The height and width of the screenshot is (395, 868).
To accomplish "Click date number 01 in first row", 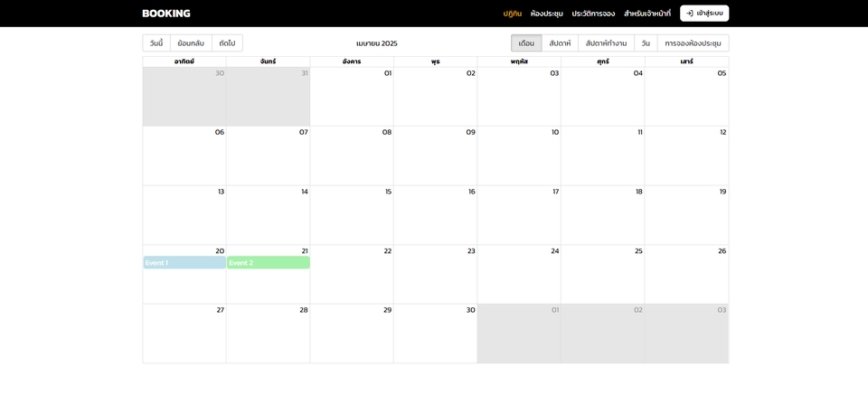I will pyautogui.click(x=388, y=73).
